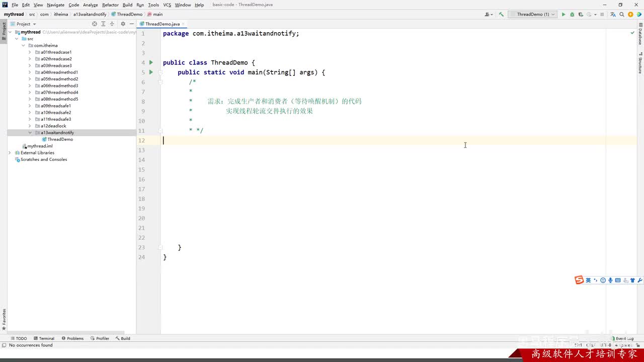The width and height of the screenshot is (644, 362).
Task: Run main method from gutter arrow on line 5
Action: click(151, 72)
